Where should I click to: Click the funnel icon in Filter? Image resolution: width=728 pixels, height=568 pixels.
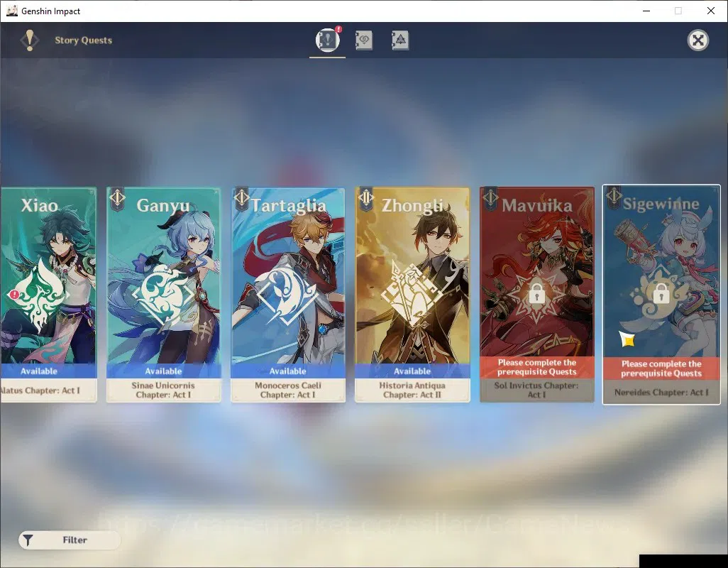click(x=28, y=540)
